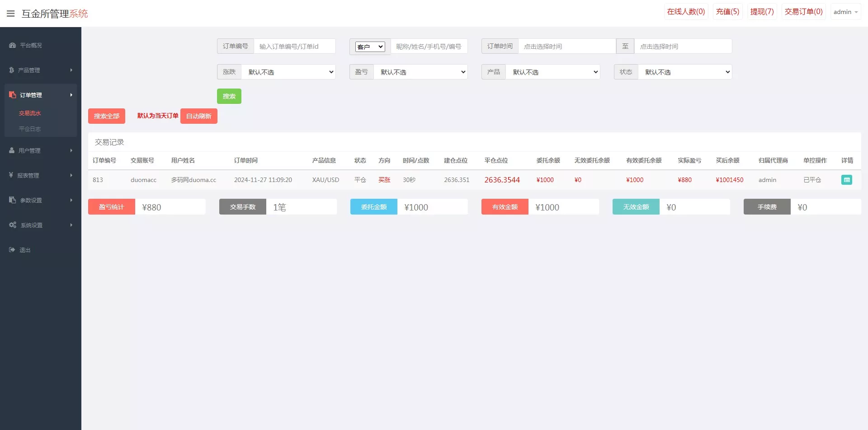This screenshot has height=430, width=868.
Task: Select 交易流水 in the sidebar
Action: point(30,113)
